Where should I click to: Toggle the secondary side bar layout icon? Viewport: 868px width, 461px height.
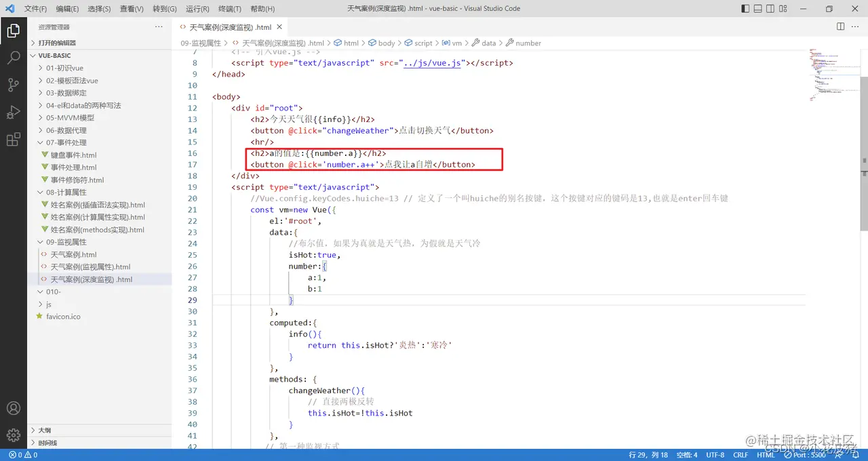click(x=770, y=9)
